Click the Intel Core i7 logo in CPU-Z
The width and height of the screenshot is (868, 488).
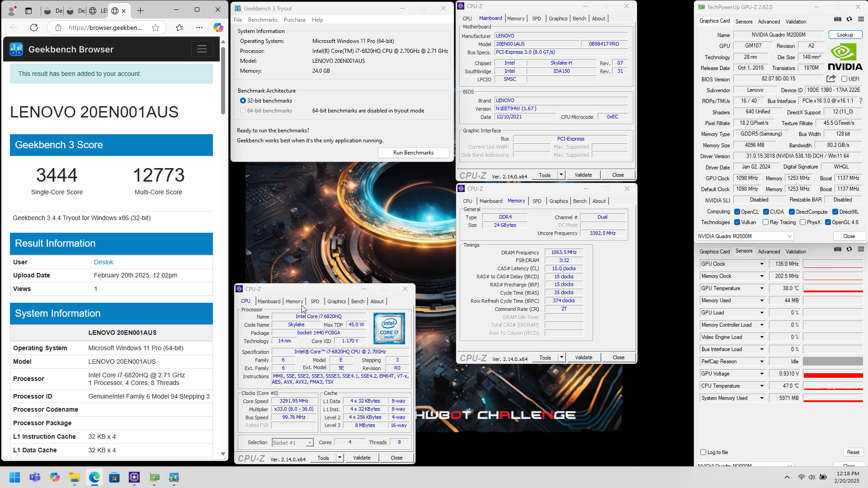click(x=389, y=328)
